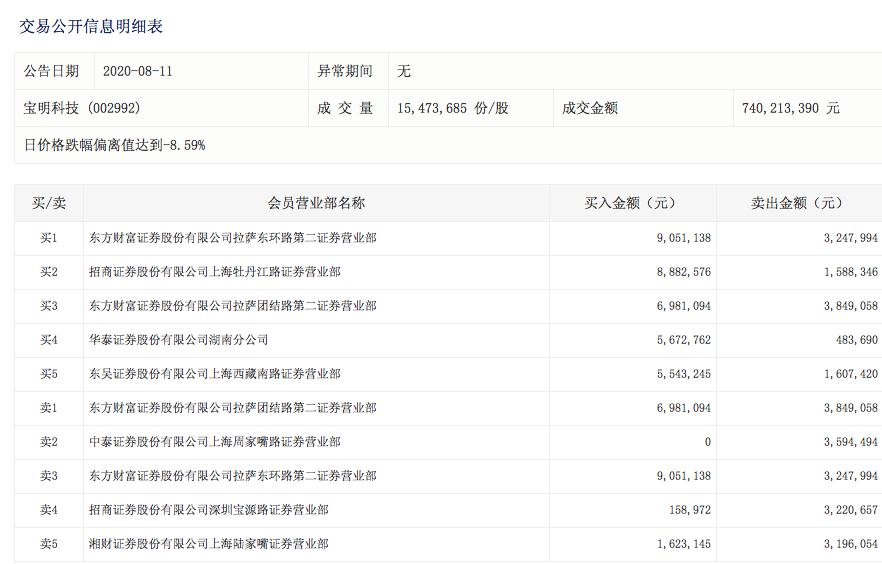The image size is (882, 564).
Task: Click 华泰证券股份有限公司湖南分公司 name
Action: tap(178, 340)
